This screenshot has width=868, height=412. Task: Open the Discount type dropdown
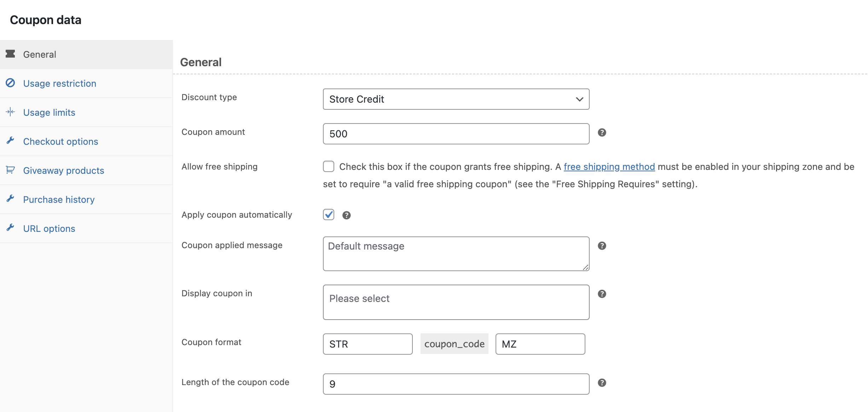point(456,99)
